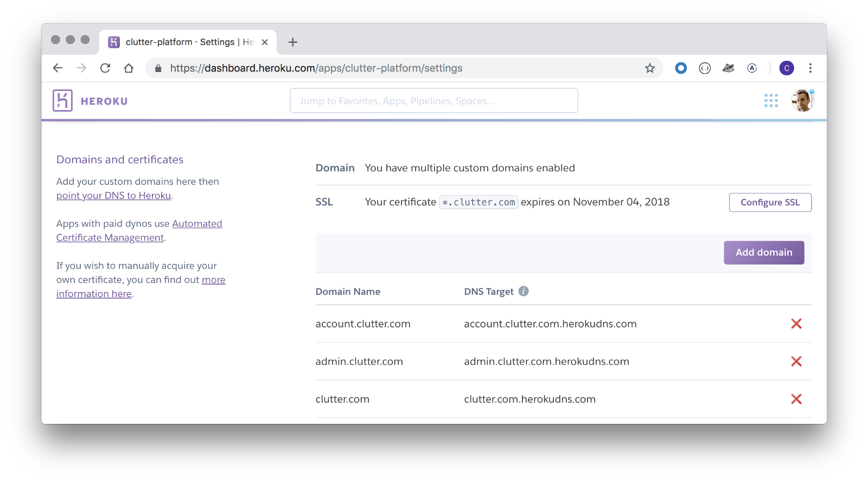Close the clutter-platform Settings tab

tap(265, 42)
